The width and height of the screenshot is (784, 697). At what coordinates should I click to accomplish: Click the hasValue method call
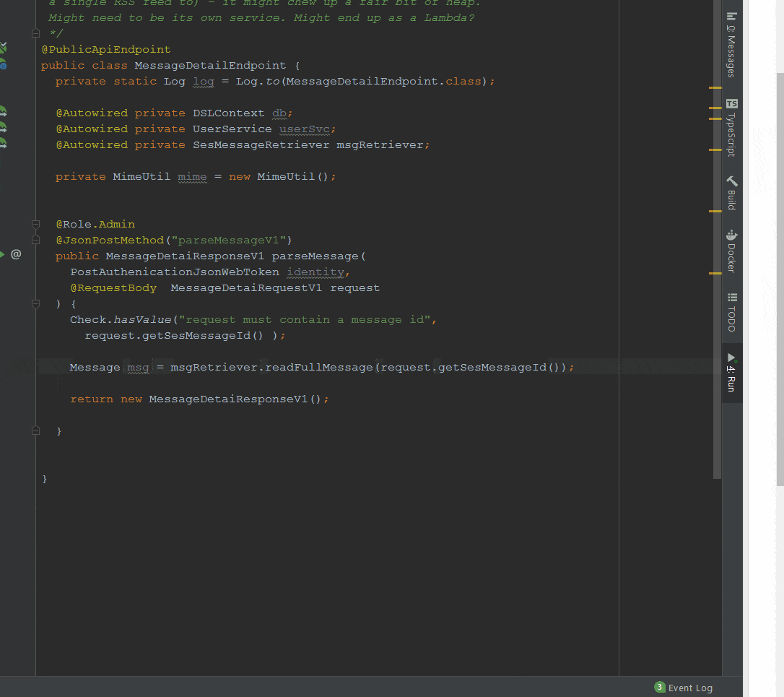coord(142,320)
